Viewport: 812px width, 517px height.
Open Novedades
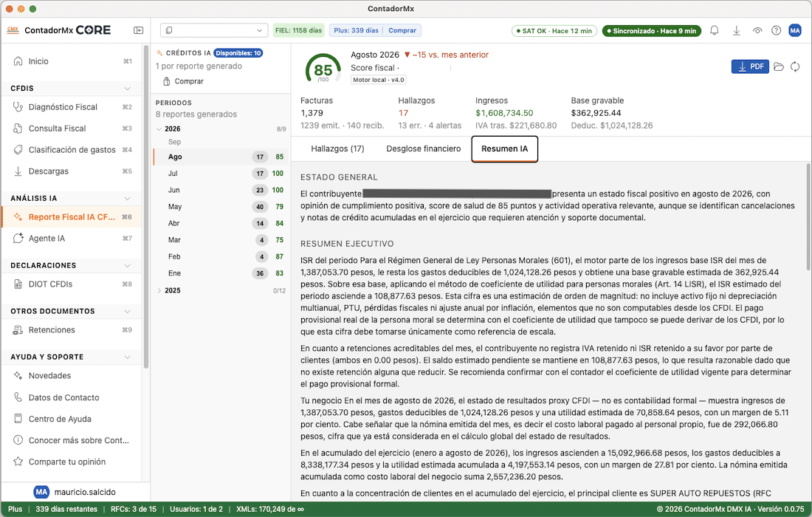pos(72,376)
